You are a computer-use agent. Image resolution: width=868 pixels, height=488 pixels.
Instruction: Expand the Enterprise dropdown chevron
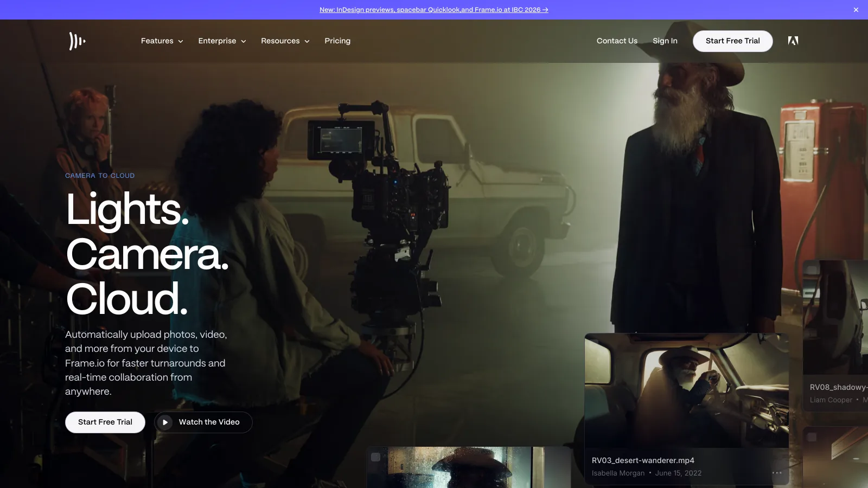click(x=244, y=41)
